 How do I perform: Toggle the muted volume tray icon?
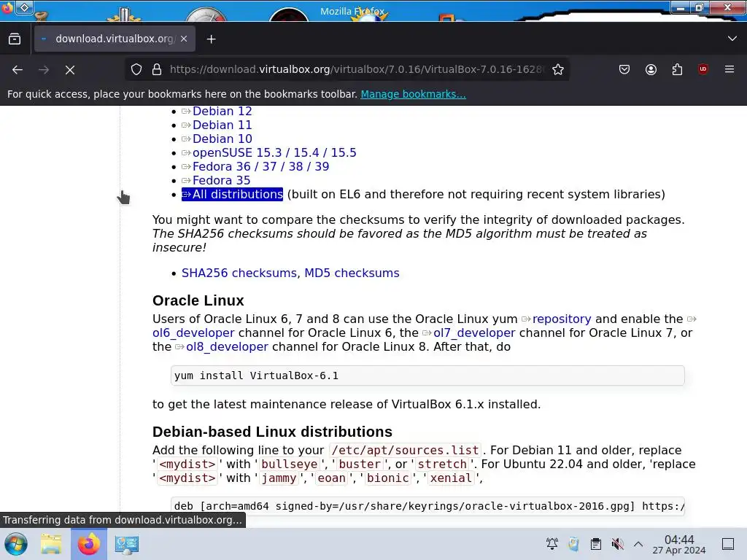click(x=617, y=544)
